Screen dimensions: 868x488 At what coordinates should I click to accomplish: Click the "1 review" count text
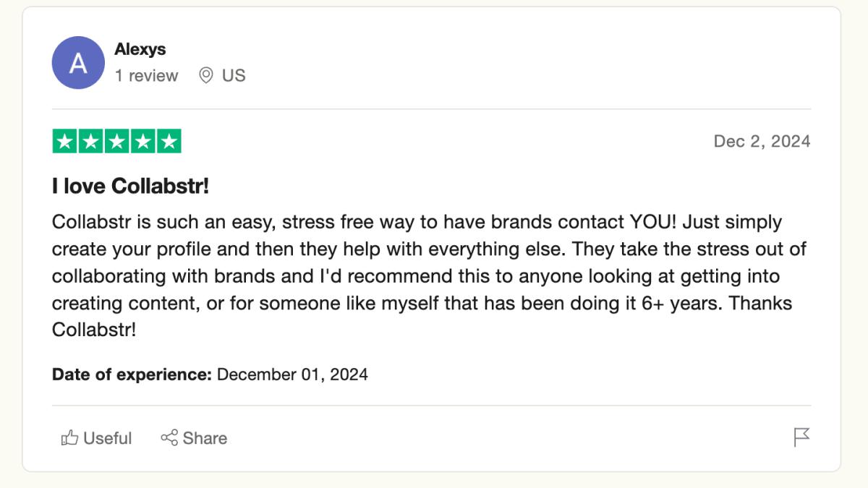(146, 75)
